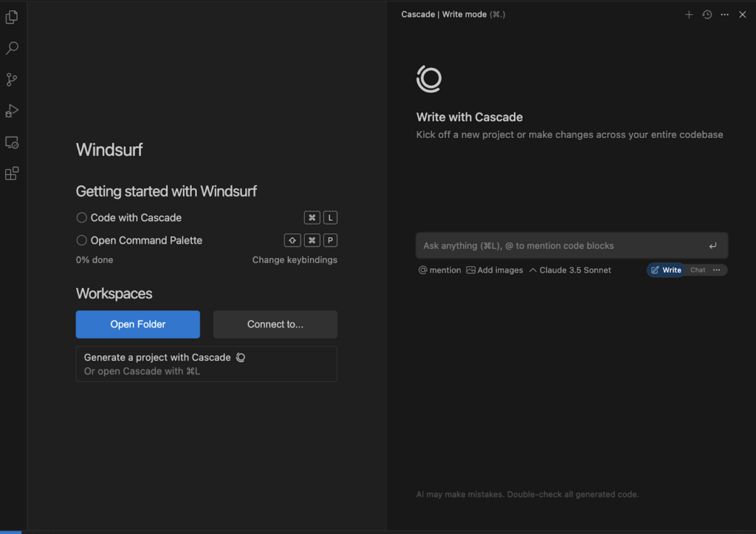Open the Claude 3.5 Sonnet model selector
The width and height of the screenshot is (756, 534).
click(x=571, y=270)
